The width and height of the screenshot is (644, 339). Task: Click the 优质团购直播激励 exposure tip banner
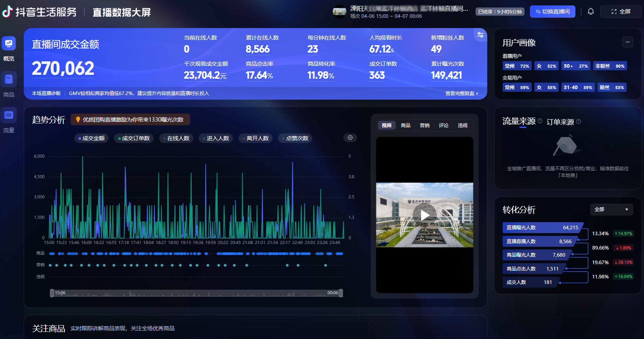click(130, 120)
